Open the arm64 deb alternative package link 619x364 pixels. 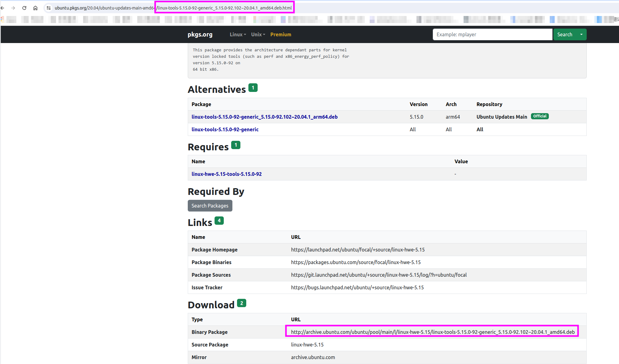[265, 117]
